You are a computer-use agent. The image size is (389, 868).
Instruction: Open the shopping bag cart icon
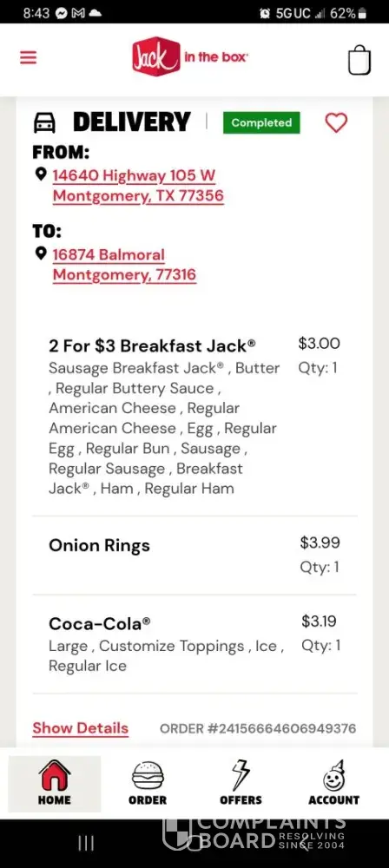click(359, 60)
